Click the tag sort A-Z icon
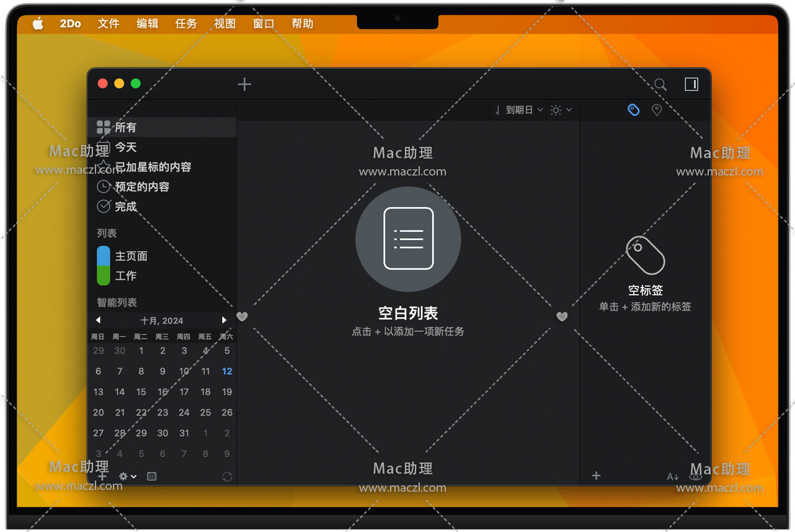 [x=673, y=476]
